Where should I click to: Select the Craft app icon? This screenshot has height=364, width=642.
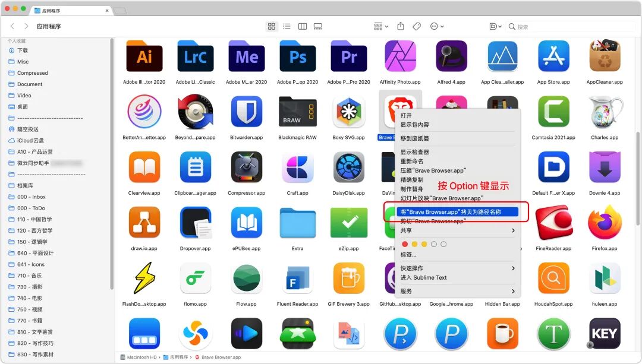click(x=298, y=167)
